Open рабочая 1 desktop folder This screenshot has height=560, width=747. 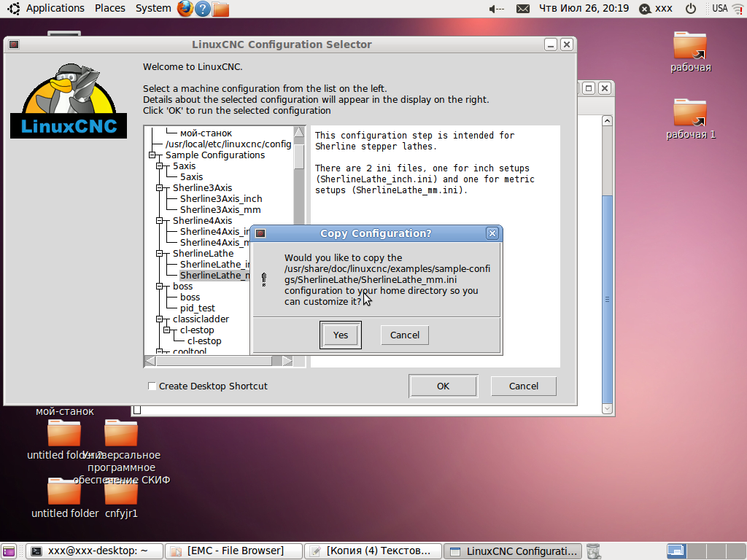[x=690, y=119]
